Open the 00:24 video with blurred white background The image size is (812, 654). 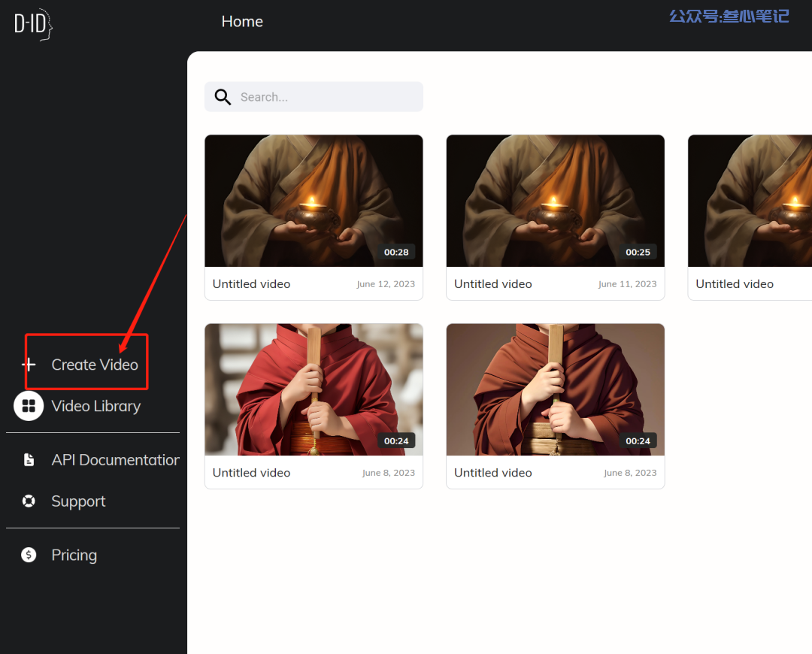click(314, 389)
